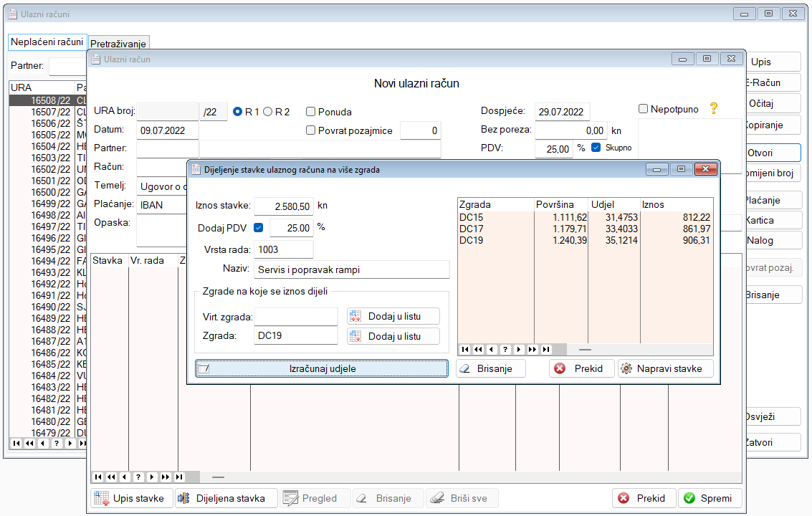
Task: Uncheck the Skupno checkbox next to PDV
Action: point(596,148)
